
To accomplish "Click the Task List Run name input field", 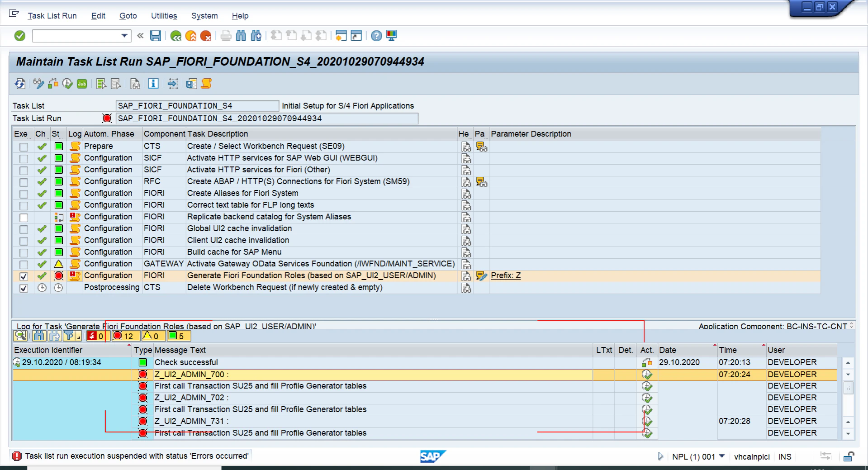I will click(x=267, y=119).
